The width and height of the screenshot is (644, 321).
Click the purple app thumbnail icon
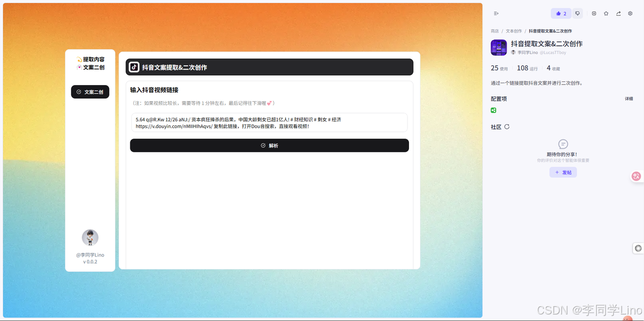pos(499,47)
